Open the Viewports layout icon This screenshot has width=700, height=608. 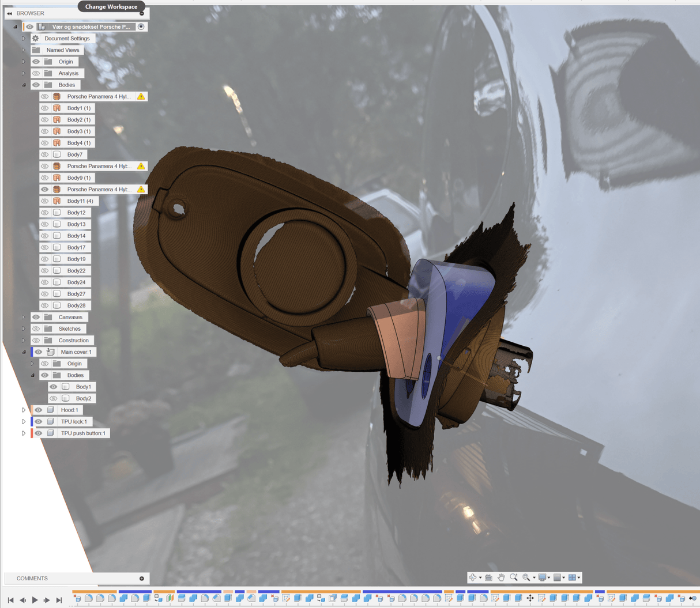tap(573, 577)
